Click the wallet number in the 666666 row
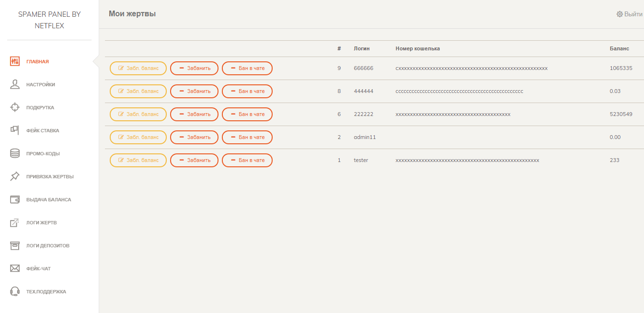 [x=471, y=69]
